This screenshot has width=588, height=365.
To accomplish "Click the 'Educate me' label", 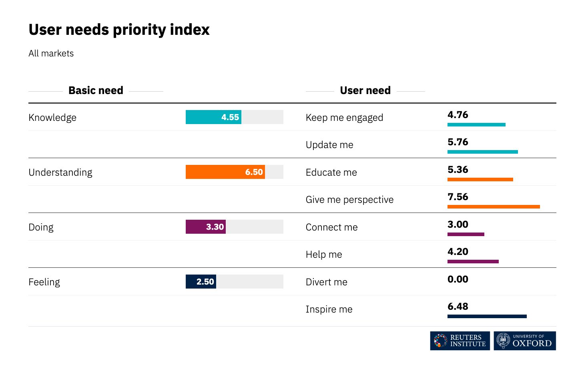I will point(331,172).
